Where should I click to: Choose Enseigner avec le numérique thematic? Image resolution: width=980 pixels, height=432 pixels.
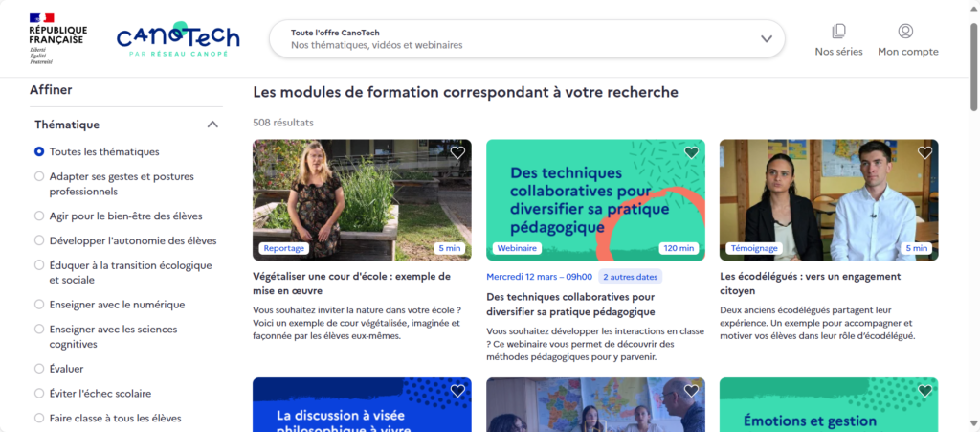click(x=109, y=305)
